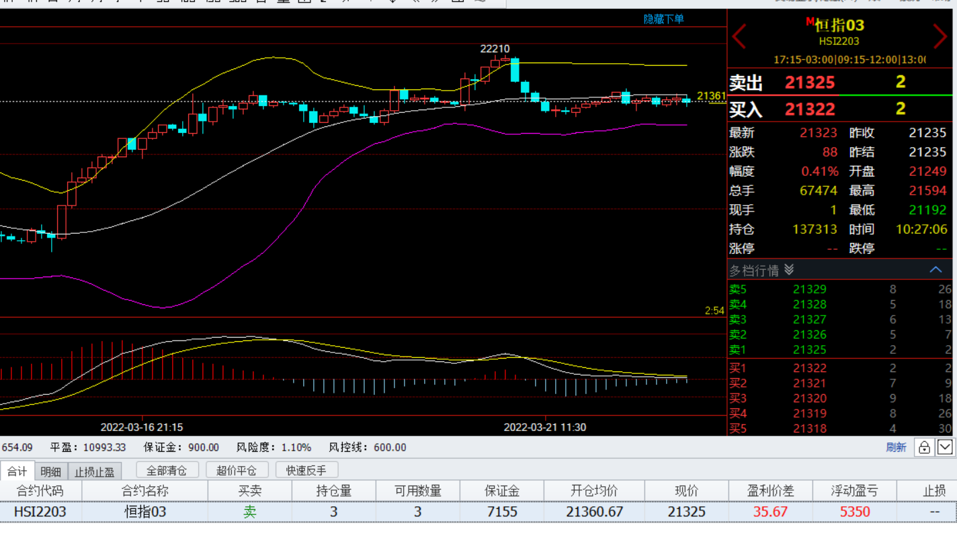Viewport: 957px width, 560px height.
Task: Click the 最高 value 21594
Action: coord(927,191)
